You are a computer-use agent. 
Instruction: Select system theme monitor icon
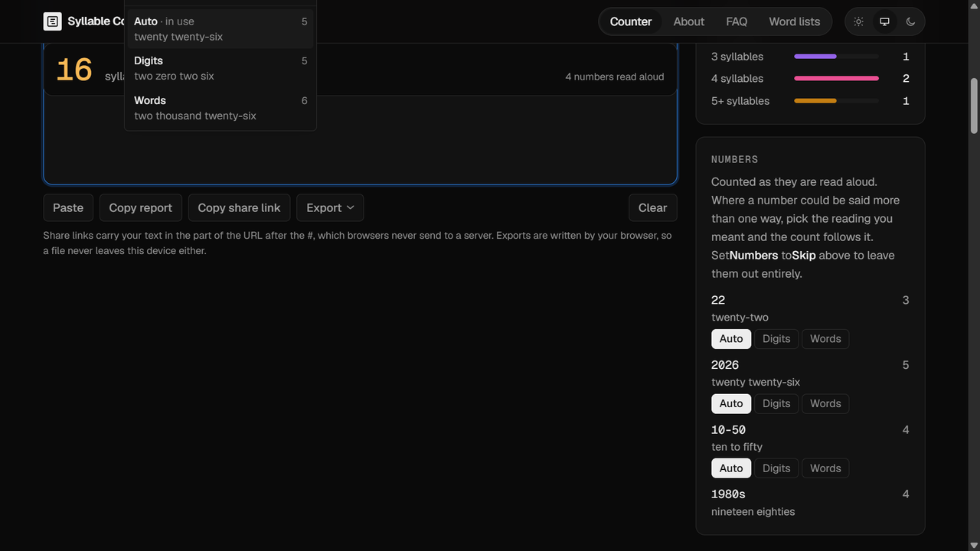coord(884,21)
